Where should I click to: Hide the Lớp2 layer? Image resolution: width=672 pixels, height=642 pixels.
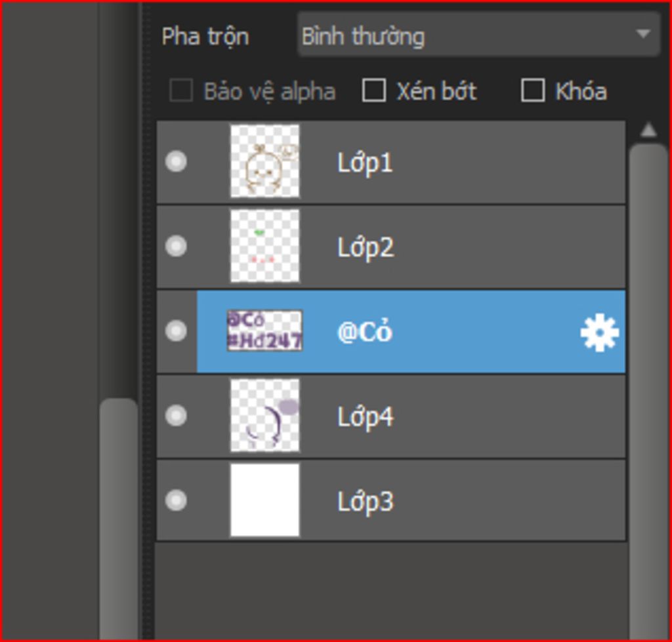tap(176, 246)
